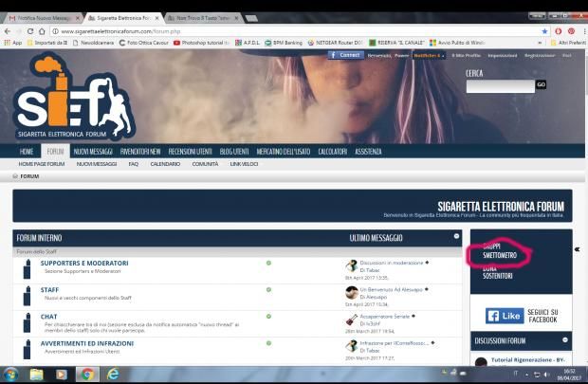The height and width of the screenshot is (384, 588).
Task: Open the CALENDARIO sub-navigation link
Action: [x=165, y=164]
